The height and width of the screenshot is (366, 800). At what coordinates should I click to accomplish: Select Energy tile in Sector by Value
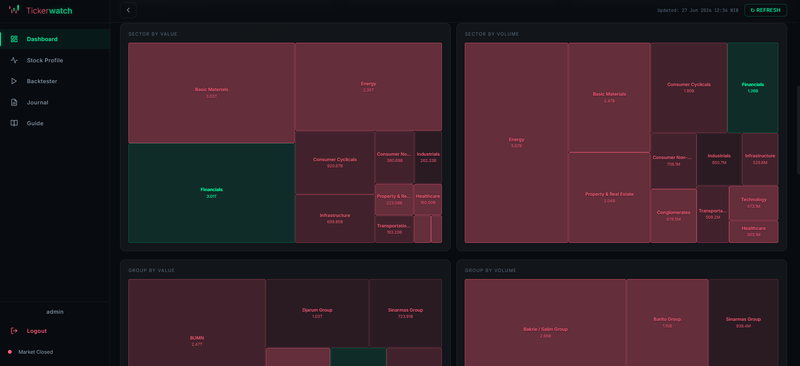coord(368,87)
